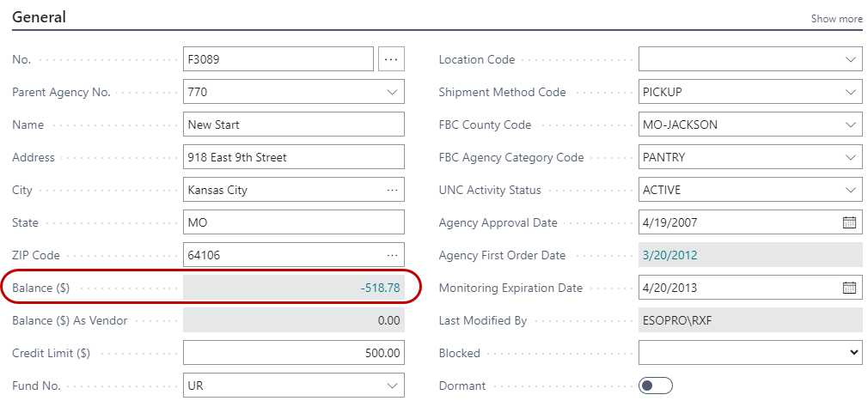Open the UNC Activity Status dropdown
This screenshot has height=407, width=868.
[x=850, y=190]
